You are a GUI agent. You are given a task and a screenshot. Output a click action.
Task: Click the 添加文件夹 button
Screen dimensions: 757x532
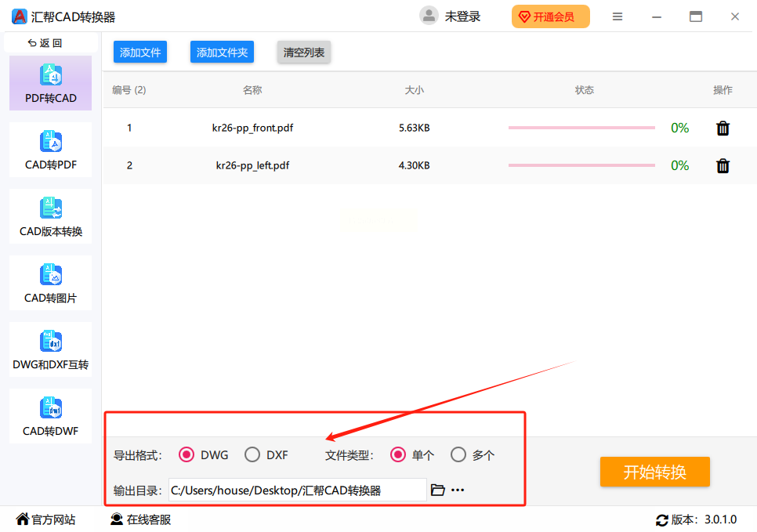click(x=222, y=52)
